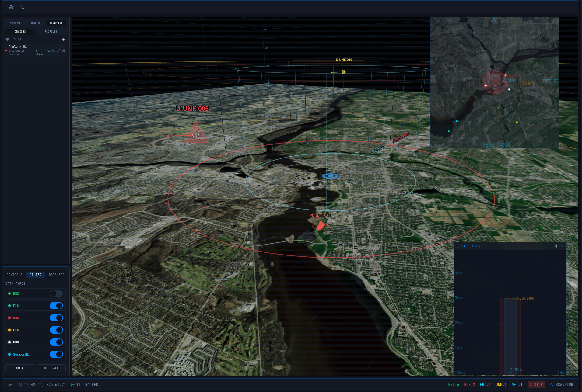Click SCANNING status label

tap(564, 385)
